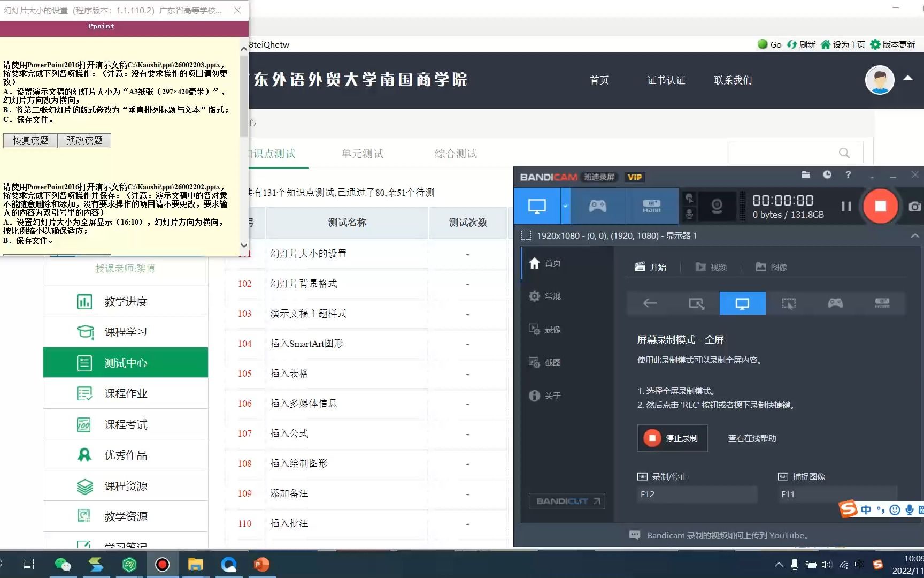This screenshot has width=924, height=578.
Task: Select rectangle area recording mode icon
Action: pos(696,303)
